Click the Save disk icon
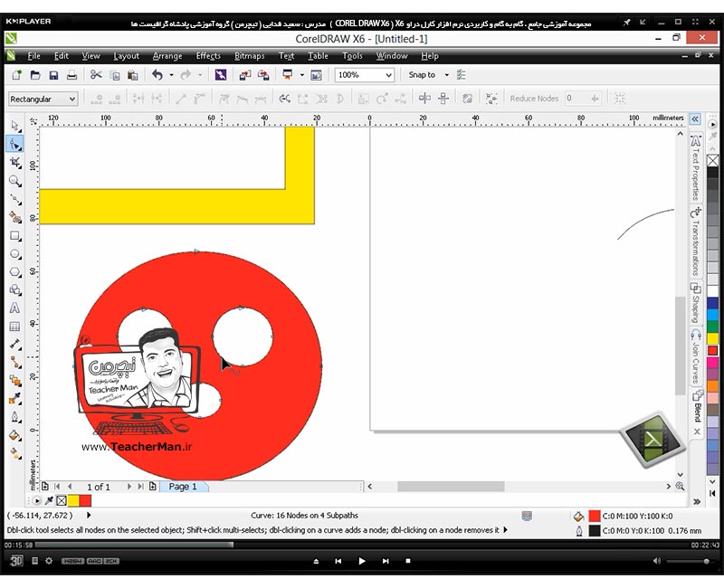 click(x=53, y=75)
